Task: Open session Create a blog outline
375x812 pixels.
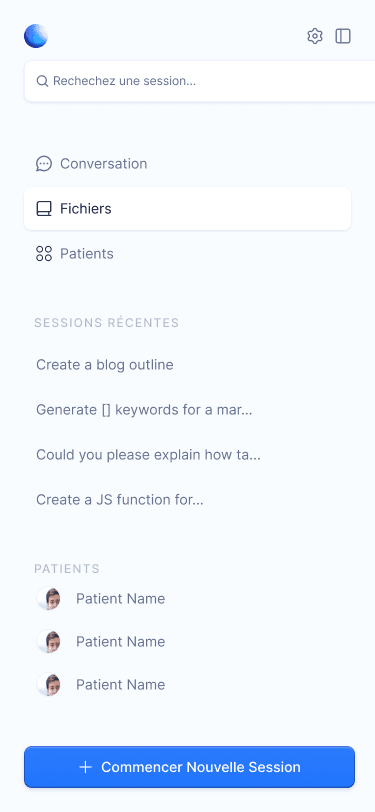Action: tap(105, 365)
